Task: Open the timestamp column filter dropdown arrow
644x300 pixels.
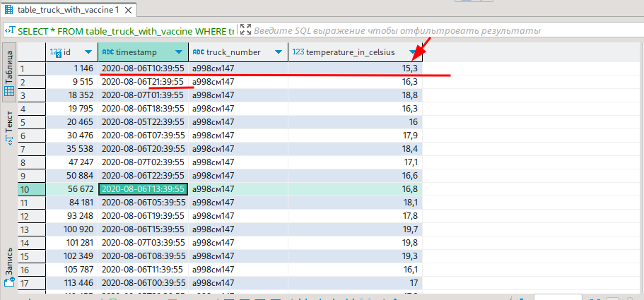Action: [x=179, y=52]
